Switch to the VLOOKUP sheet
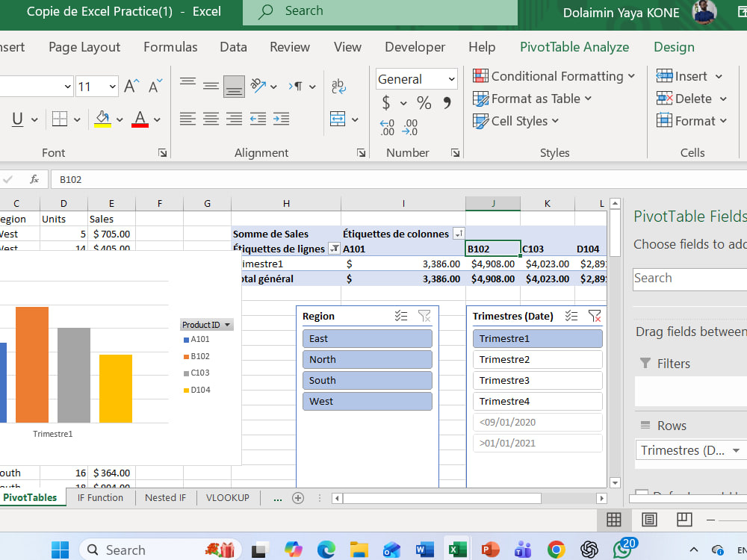Viewport: 747px width, 560px height. (x=227, y=497)
